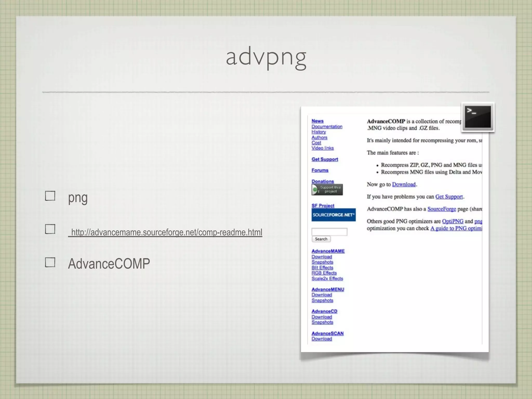The height and width of the screenshot is (399, 532).
Task: Click the Search button
Action: click(x=321, y=239)
